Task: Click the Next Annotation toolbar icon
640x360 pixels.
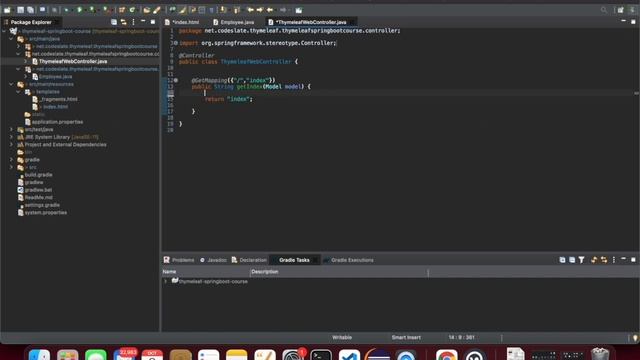Action: point(223,10)
